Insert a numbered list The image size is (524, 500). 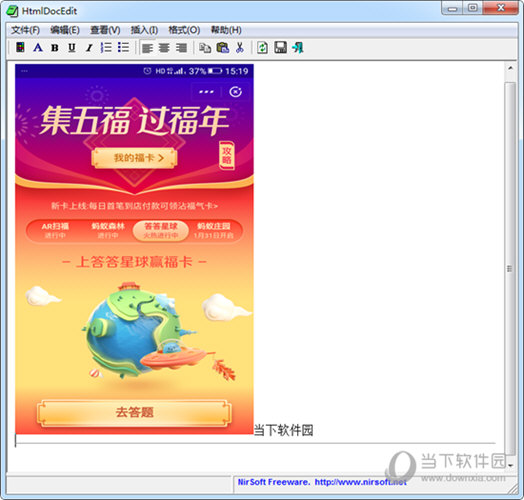[106, 47]
